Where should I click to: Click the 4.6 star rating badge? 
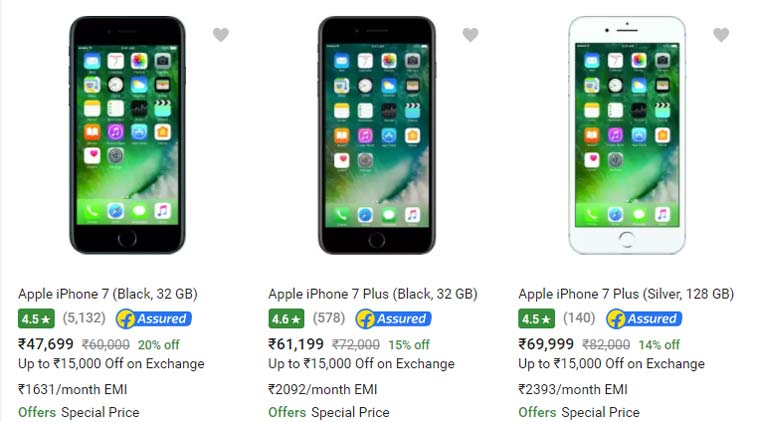pos(286,318)
